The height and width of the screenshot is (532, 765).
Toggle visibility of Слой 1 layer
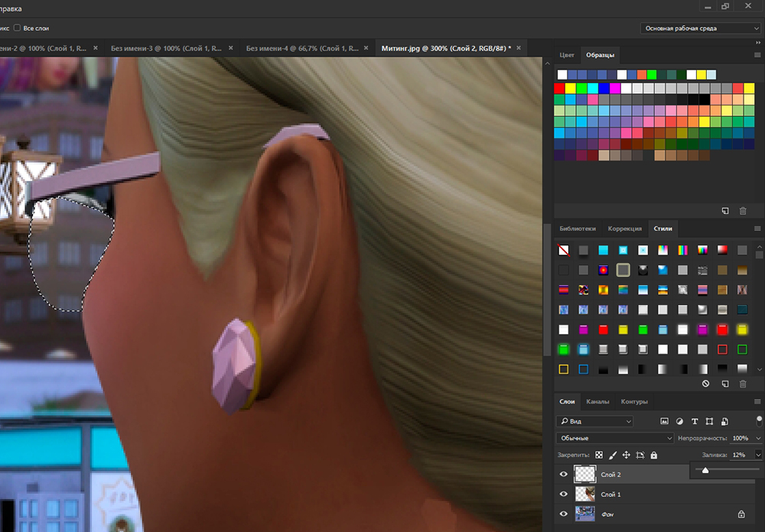(x=564, y=495)
